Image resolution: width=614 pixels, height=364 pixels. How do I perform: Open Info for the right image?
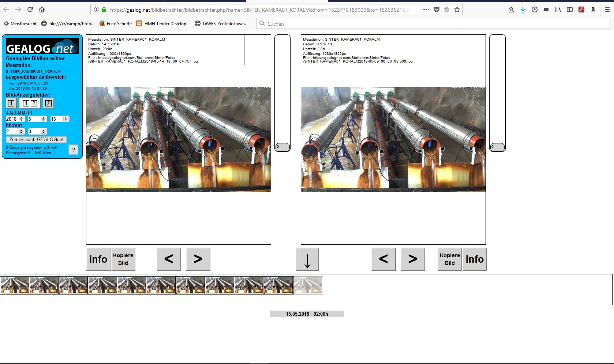(x=475, y=259)
